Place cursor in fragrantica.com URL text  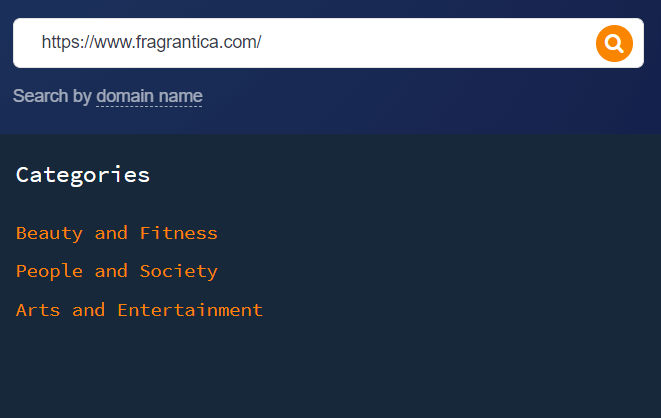pos(151,43)
